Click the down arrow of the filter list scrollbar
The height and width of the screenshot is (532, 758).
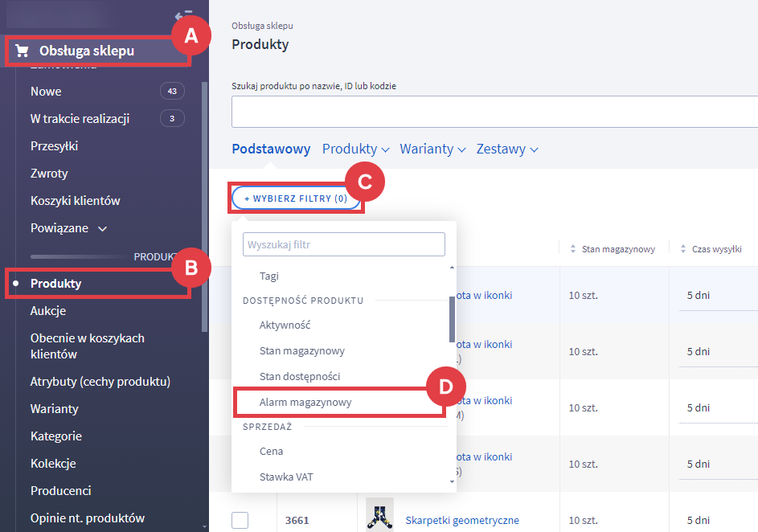[x=452, y=482]
